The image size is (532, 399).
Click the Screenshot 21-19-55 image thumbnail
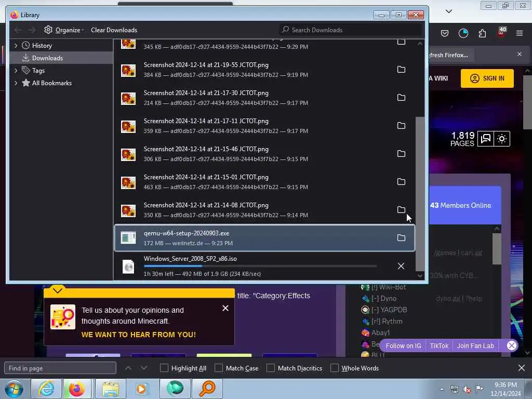(x=128, y=71)
